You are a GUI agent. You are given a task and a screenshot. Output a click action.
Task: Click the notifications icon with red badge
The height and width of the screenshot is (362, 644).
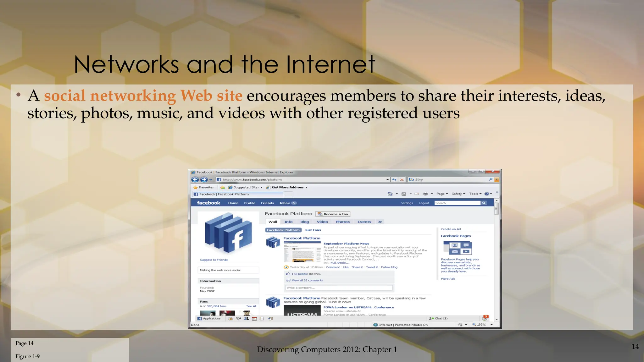(485, 318)
